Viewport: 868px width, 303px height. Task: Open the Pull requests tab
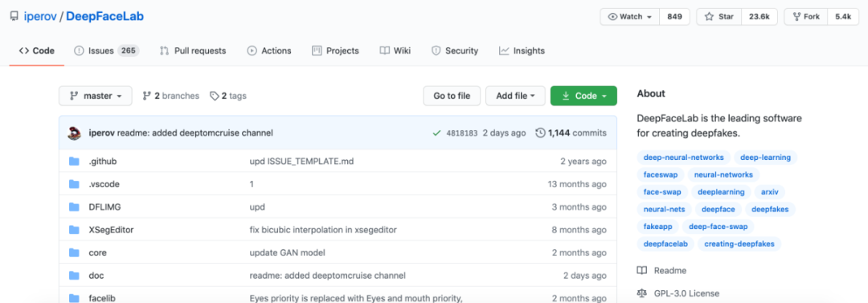pos(193,51)
